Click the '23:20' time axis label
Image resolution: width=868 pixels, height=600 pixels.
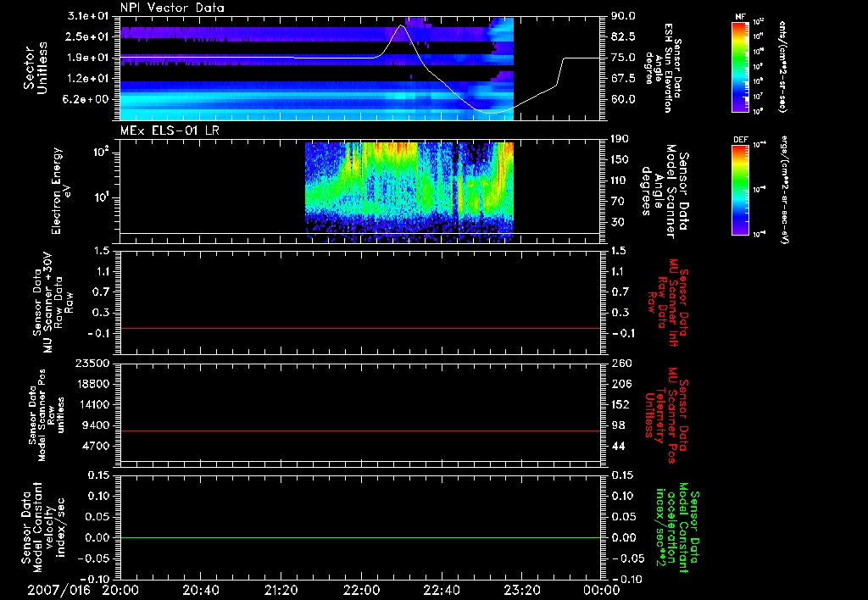521,590
